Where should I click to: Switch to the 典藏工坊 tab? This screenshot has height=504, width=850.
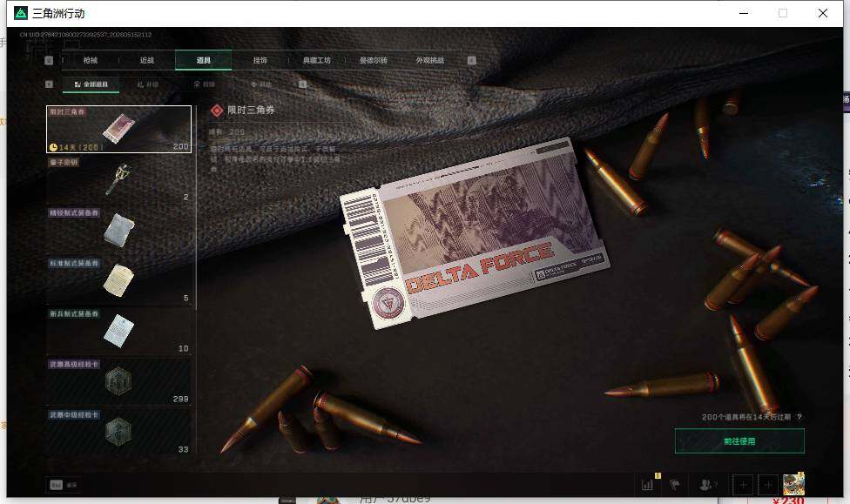(317, 60)
